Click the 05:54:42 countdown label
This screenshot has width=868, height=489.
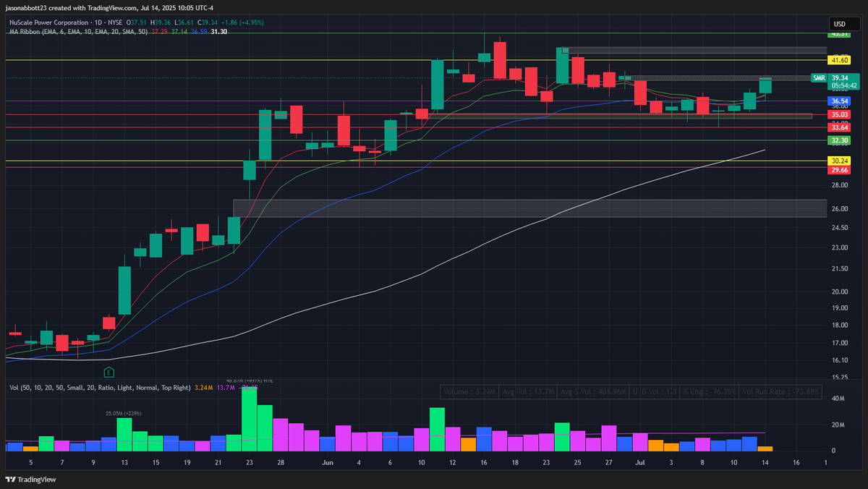click(x=843, y=85)
